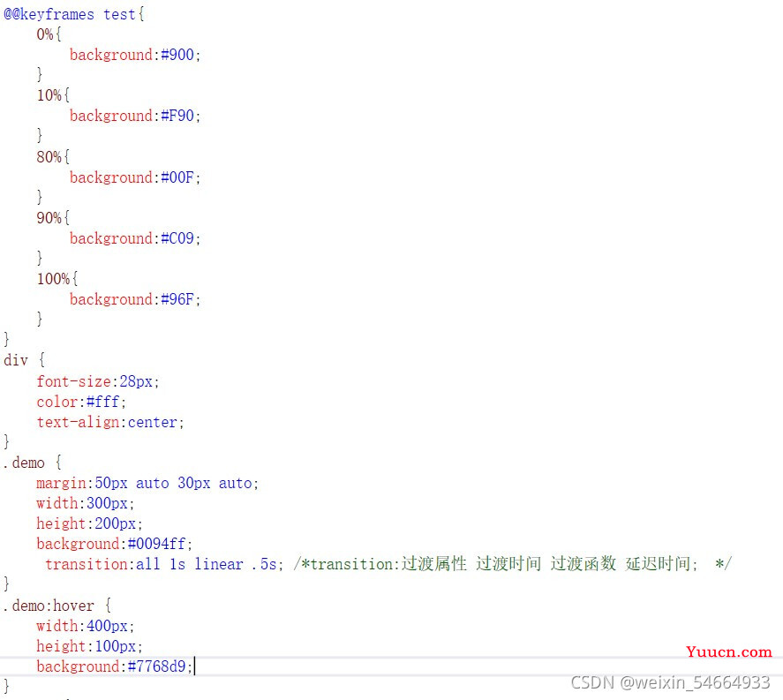Click the '90%{' keyframe selector

53,218
